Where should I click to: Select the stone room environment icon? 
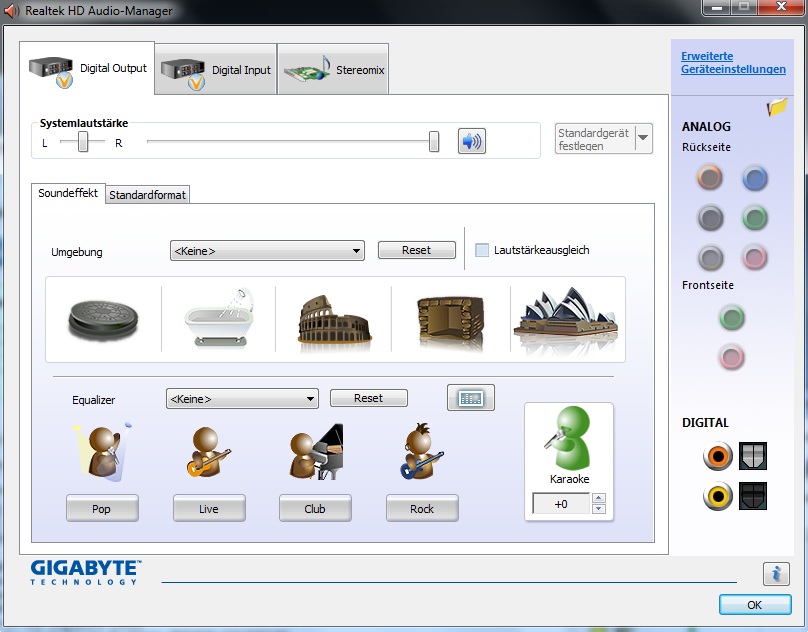point(450,319)
